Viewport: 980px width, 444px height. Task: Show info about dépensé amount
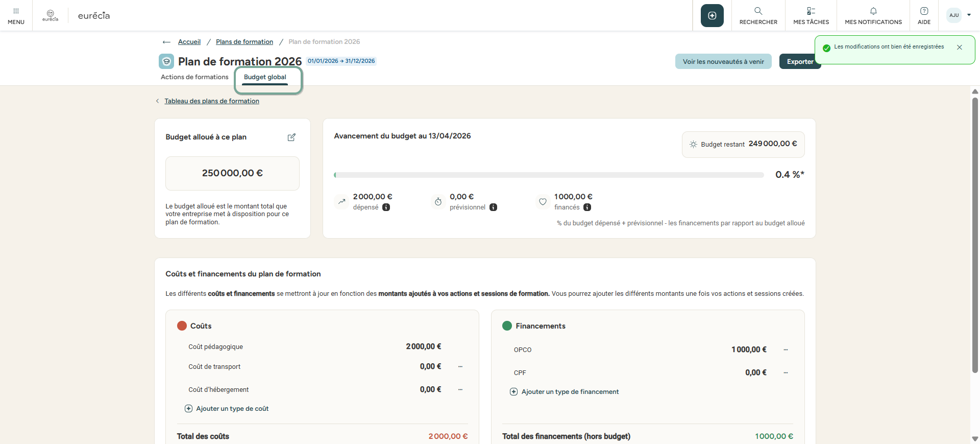(x=386, y=207)
